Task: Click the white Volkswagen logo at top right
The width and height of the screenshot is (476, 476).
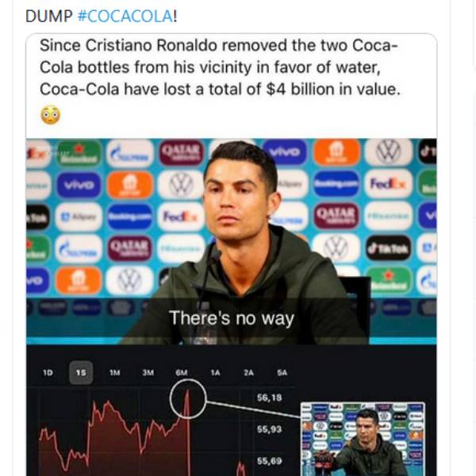Action: coord(388,152)
